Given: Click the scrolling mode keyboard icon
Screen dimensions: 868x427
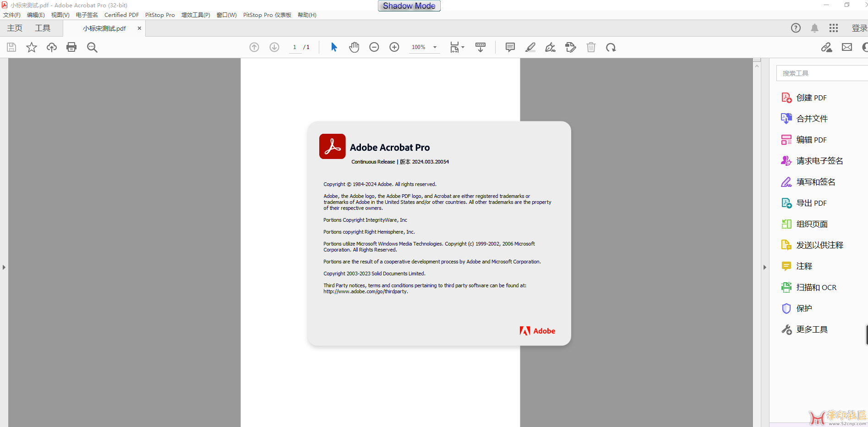Looking at the screenshot, I should 480,47.
